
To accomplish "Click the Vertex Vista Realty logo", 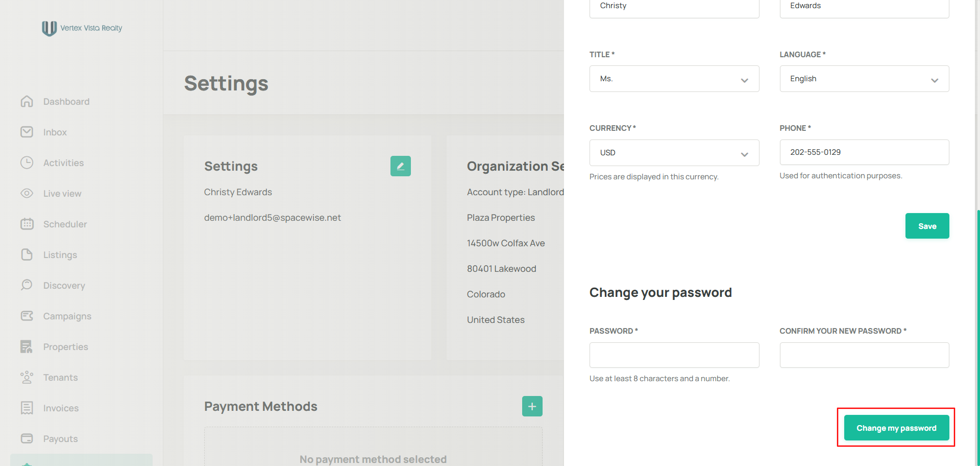I will 82,28.
